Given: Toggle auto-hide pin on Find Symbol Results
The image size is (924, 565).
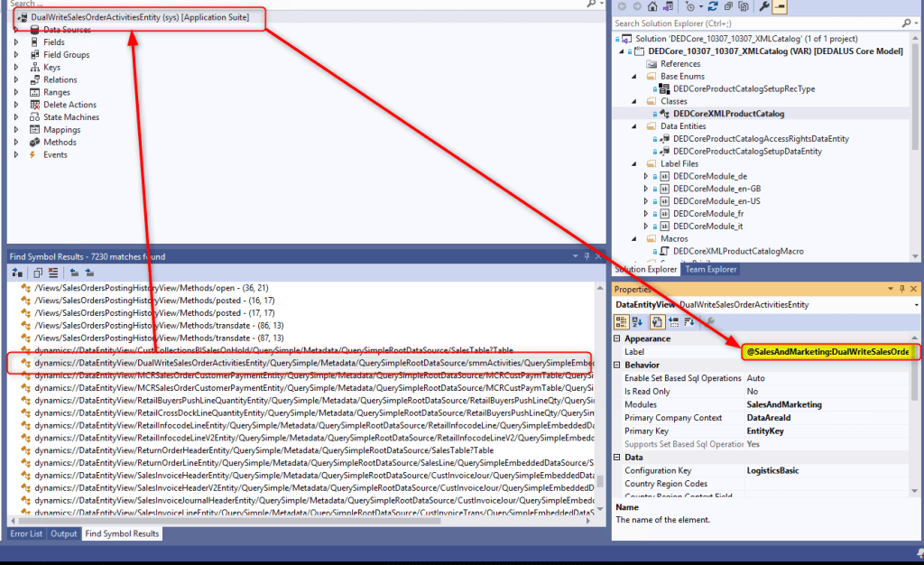Looking at the screenshot, I should [x=585, y=256].
